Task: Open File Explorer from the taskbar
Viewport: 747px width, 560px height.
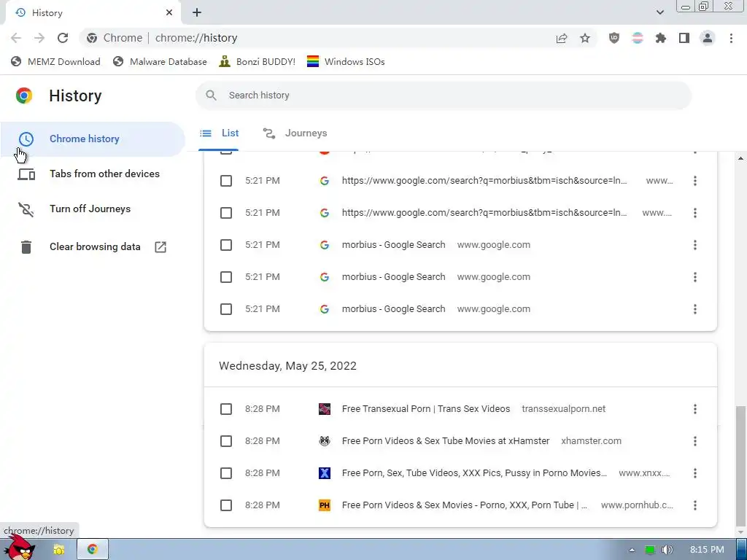Action: [x=58, y=550]
